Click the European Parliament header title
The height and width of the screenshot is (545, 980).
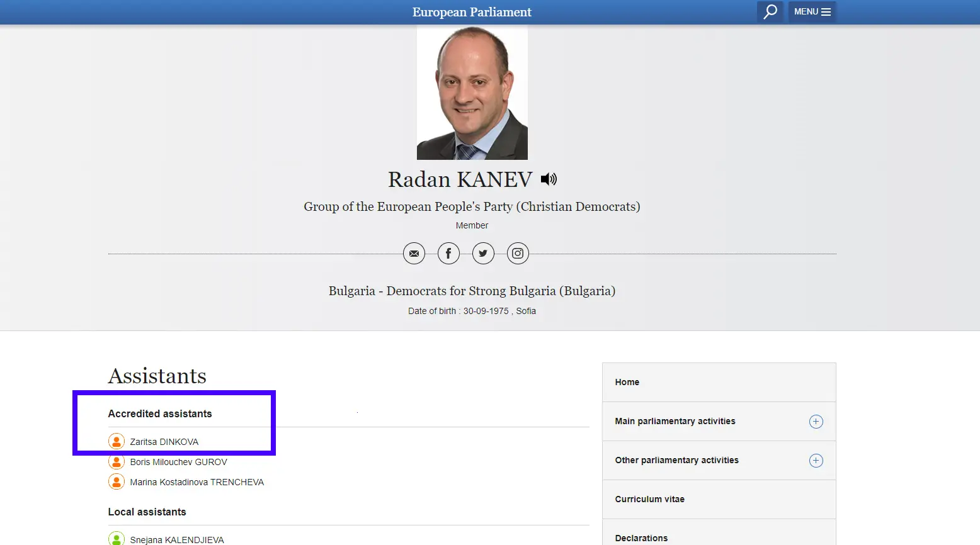pos(472,12)
